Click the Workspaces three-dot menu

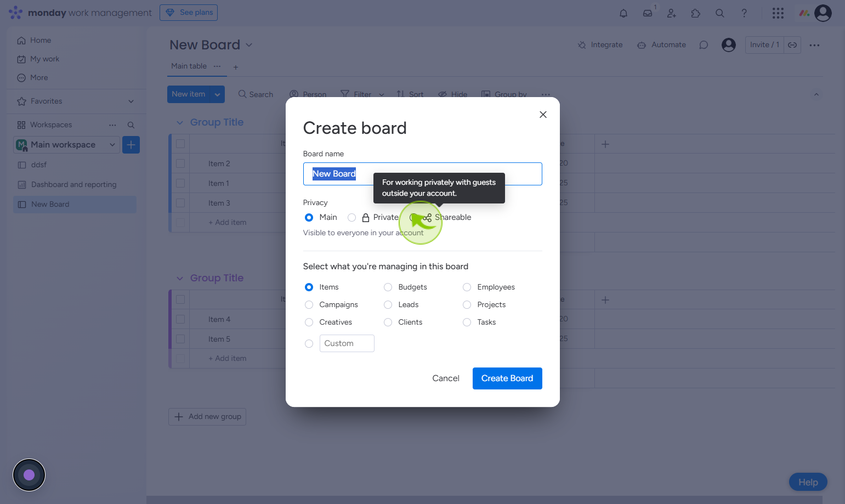click(112, 125)
